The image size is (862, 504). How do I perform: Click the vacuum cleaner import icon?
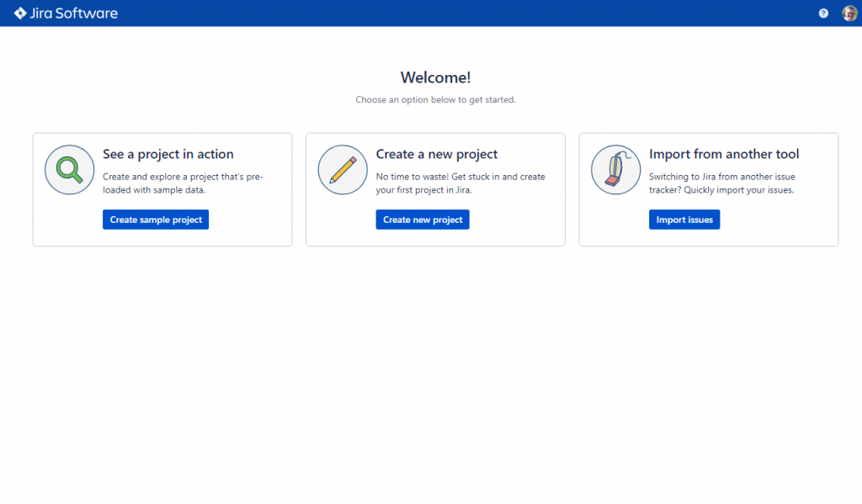pyautogui.click(x=615, y=170)
